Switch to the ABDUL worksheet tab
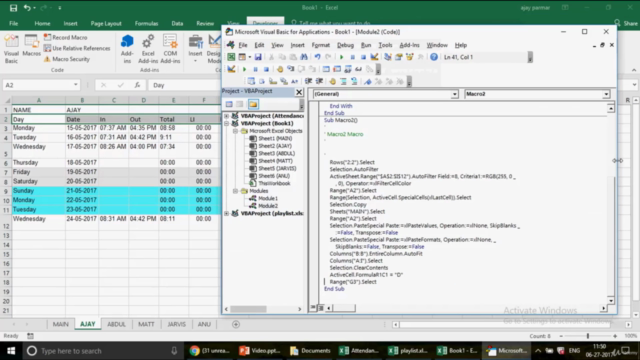Image resolution: width=640 pixels, height=360 pixels. pos(116,324)
